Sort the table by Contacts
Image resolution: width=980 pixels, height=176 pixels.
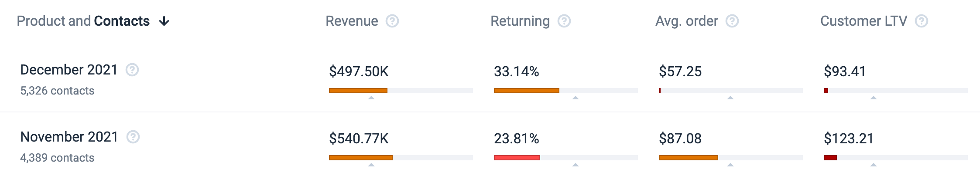122,21
